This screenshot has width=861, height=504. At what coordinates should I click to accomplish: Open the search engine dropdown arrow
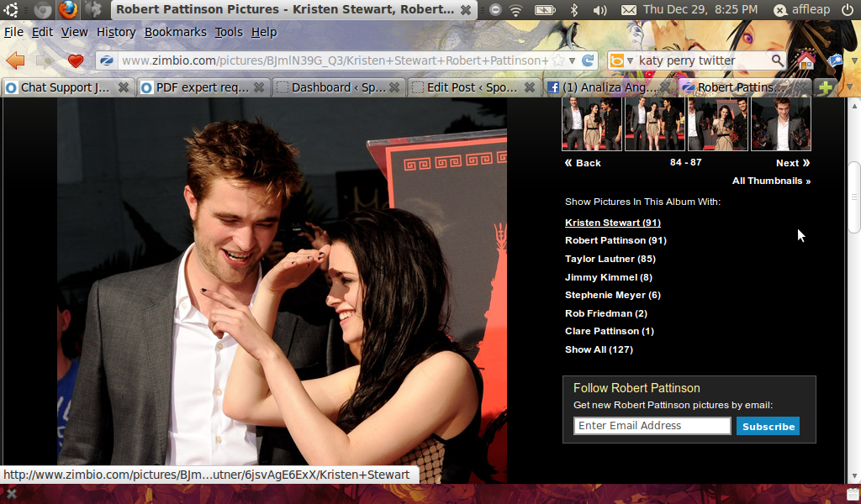coord(630,60)
